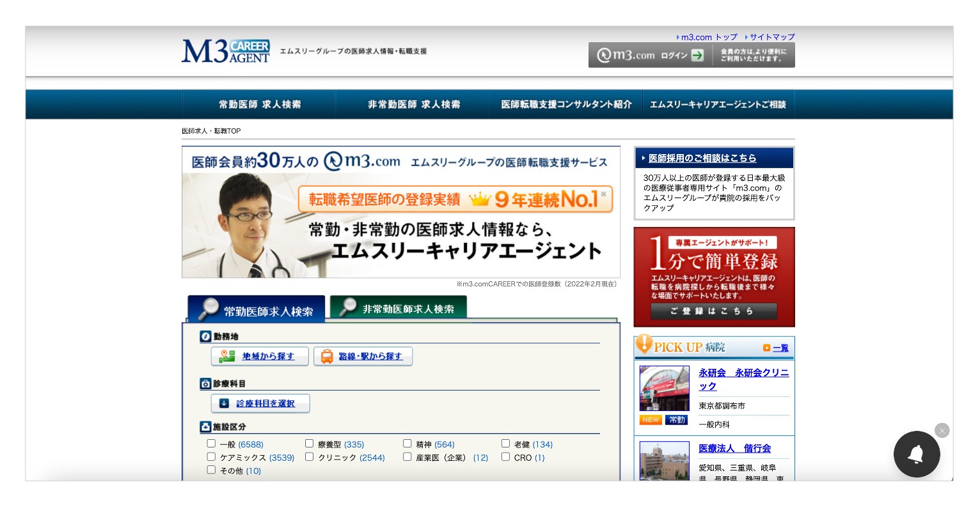980x505 pixels.
Task: Click the train icon for 路線・駅から探す
Action: pyautogui.click(x=327, y=357)
